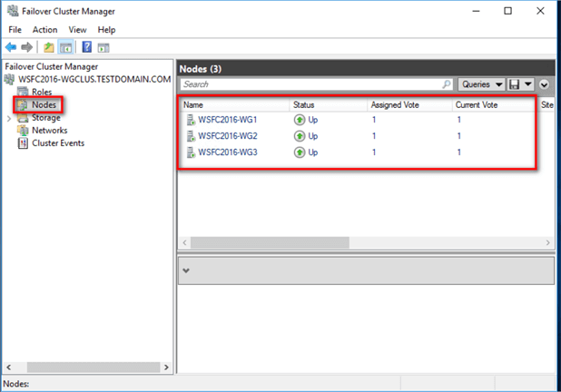Open the View menu
The width and height of the screenshot is (561, 392).
tap(78, 30)
